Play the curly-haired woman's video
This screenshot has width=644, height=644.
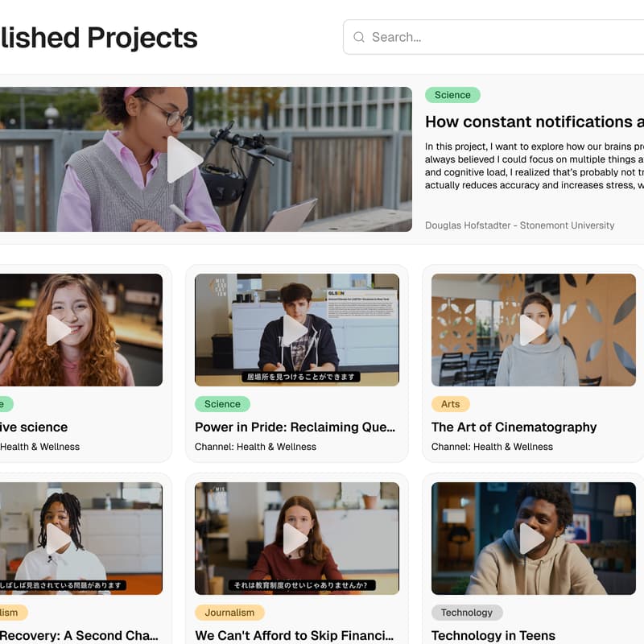[58, 330]
